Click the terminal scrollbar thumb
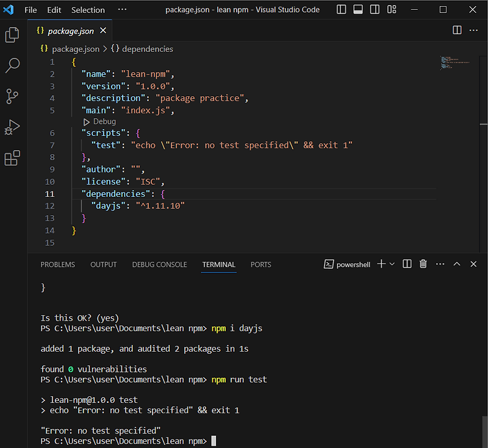 coord(484,432)
